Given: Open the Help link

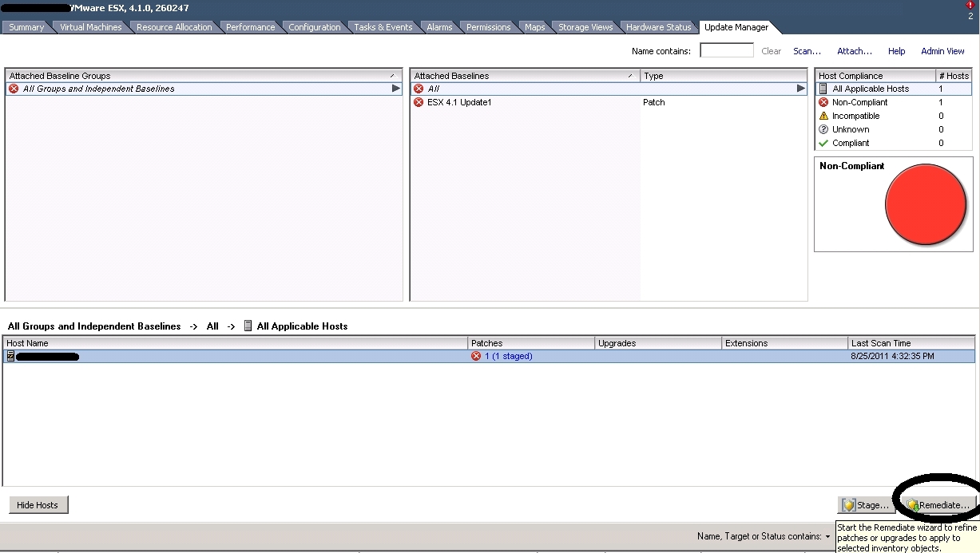Looking at the screenshot, I should pyautogui.click(x=896, y=51).
